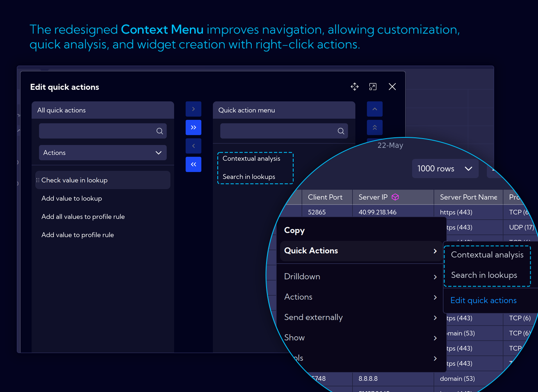
Task: Click the search icon in Quick action menu
Action: [x=341, y=131]
